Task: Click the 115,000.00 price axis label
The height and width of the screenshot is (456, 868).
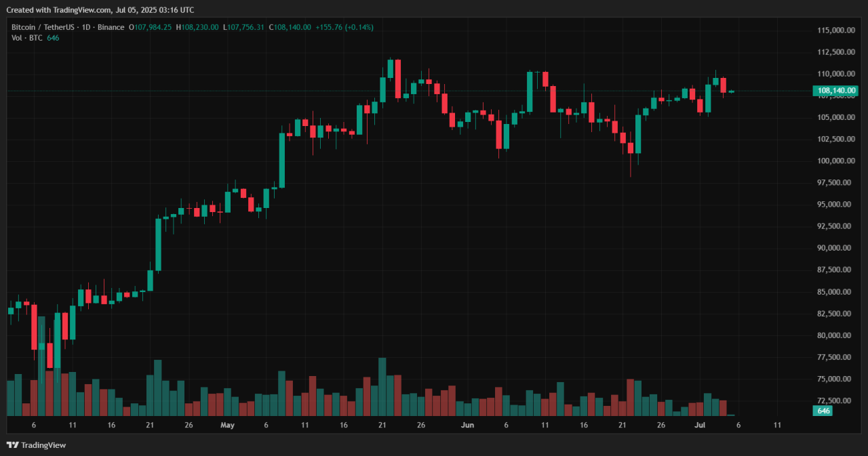Action: [833, 30]
